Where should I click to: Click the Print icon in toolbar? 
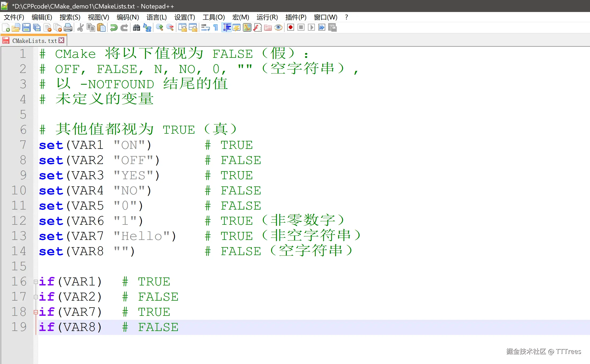[68, 28]
